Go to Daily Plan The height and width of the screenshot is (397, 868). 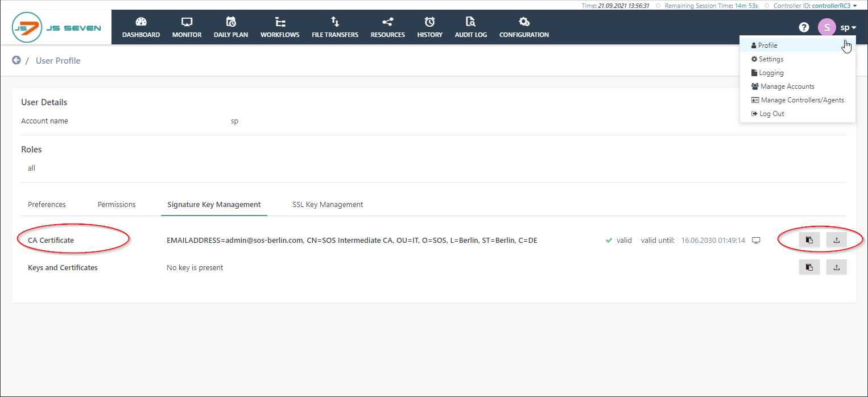(231, 28)
